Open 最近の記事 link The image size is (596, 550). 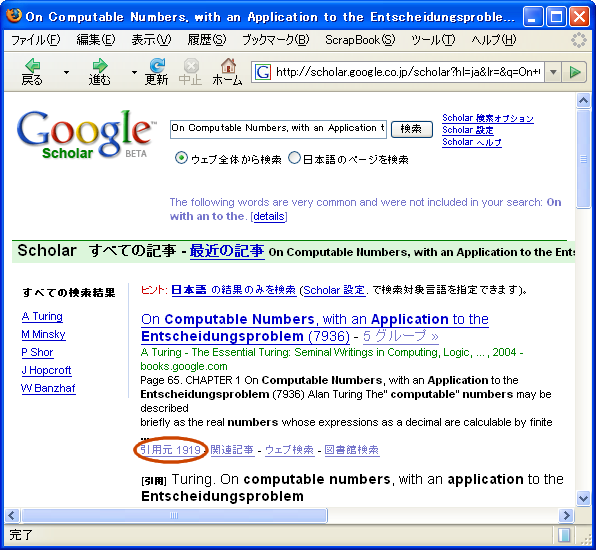[227, 251]
